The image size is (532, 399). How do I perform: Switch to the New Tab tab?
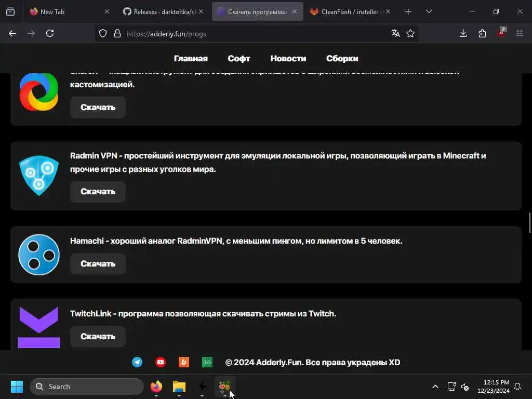point(70,11)
